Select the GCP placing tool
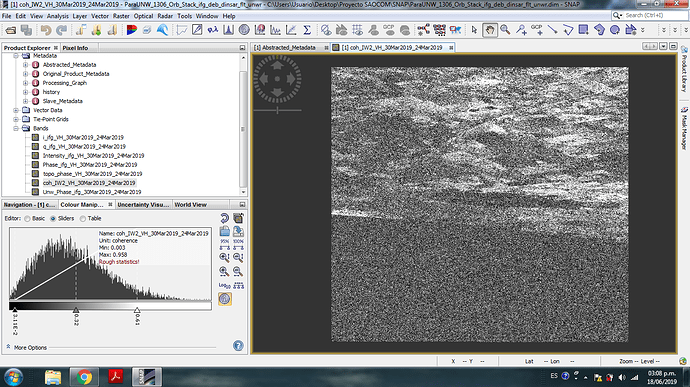 coord(537,30)
